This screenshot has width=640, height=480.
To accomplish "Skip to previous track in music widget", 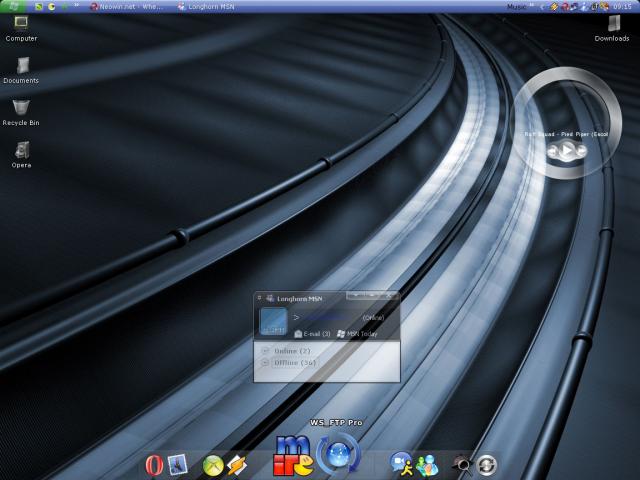I will pyautogui.click(x=552, y=152).
